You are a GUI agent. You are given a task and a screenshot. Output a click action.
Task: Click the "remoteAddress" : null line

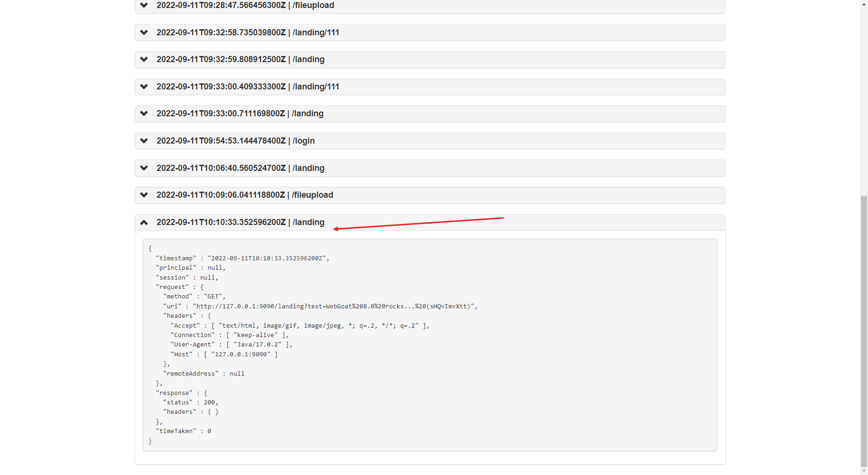tap(204, 374)
